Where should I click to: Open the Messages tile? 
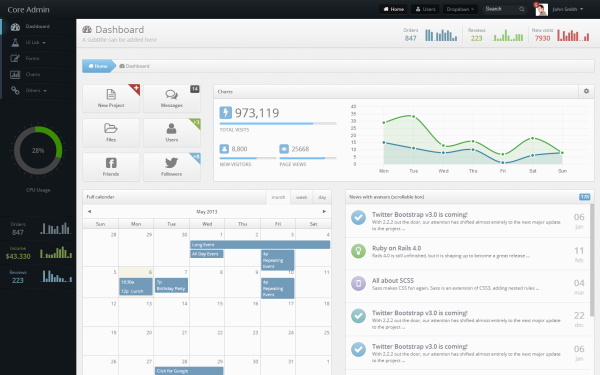click(172, 98)
